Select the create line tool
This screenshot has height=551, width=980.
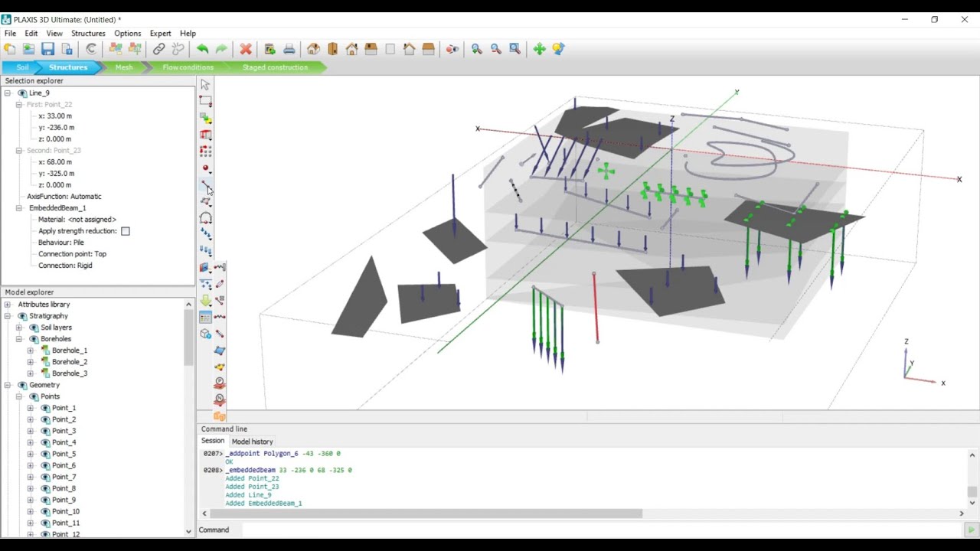tap(205, 185)
